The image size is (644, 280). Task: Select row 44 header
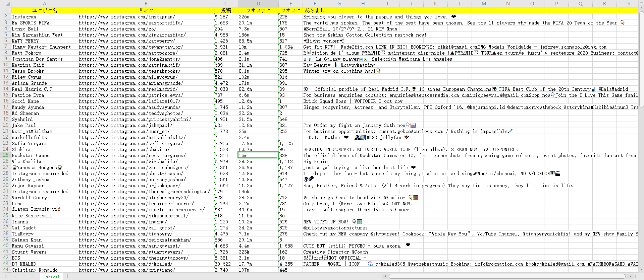[x=5, y=270]
